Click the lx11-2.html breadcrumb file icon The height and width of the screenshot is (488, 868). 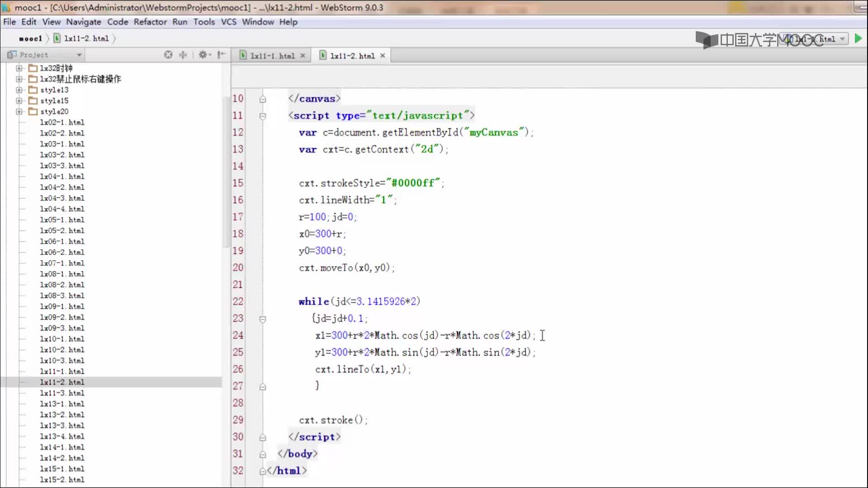pos(57,38)
